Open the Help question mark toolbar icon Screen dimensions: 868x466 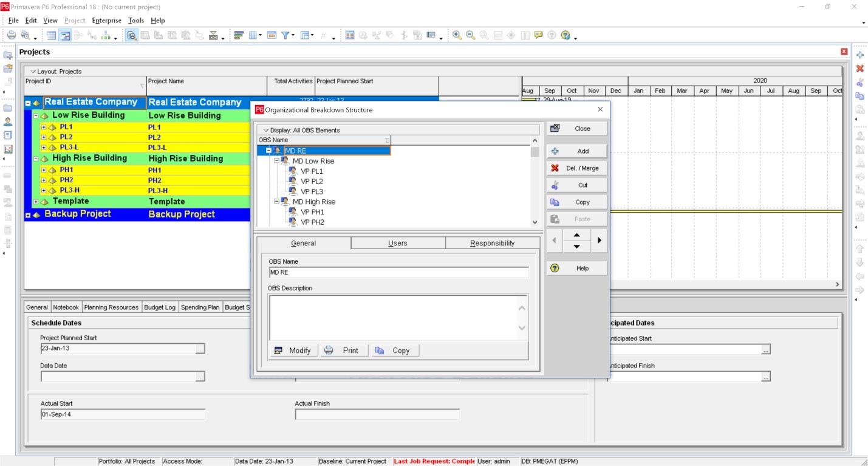(x=552, y=35)
